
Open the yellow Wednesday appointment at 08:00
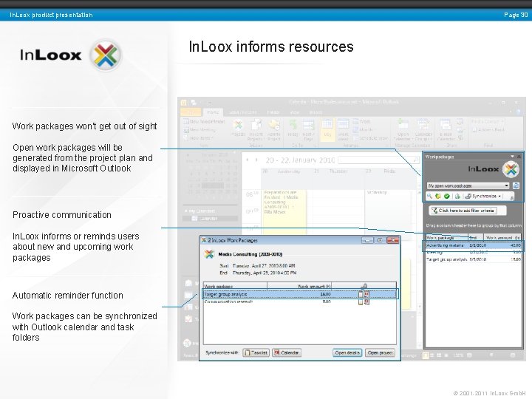point(284,212)
